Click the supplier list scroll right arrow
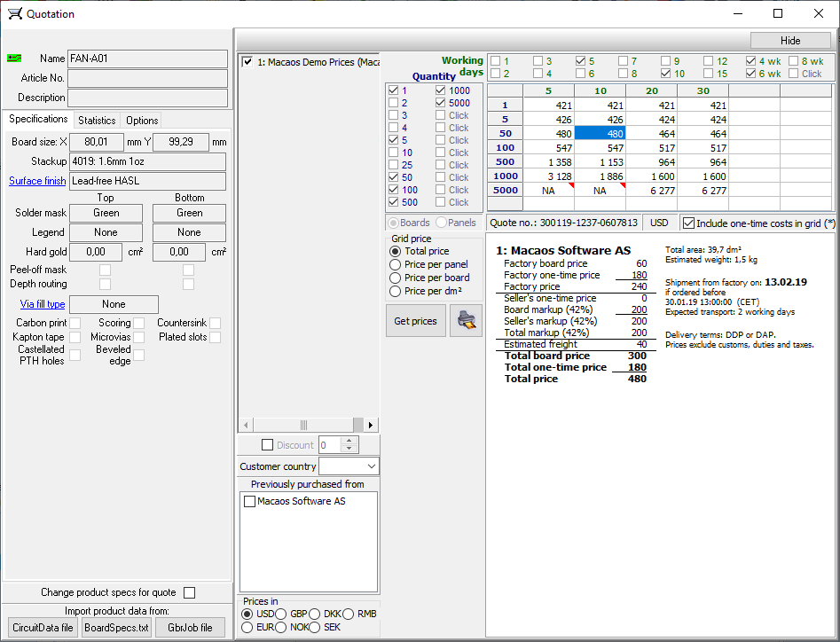The image size is (840, 642). click(x=371, y=425)
